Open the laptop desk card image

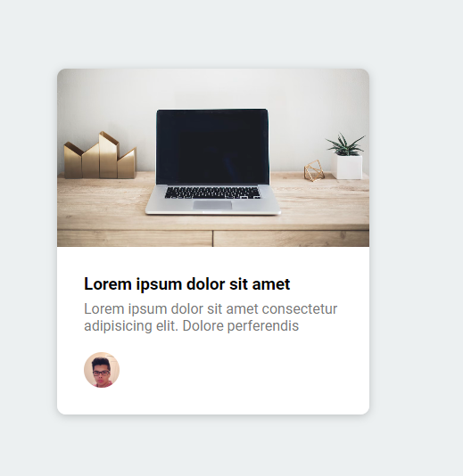213,158
